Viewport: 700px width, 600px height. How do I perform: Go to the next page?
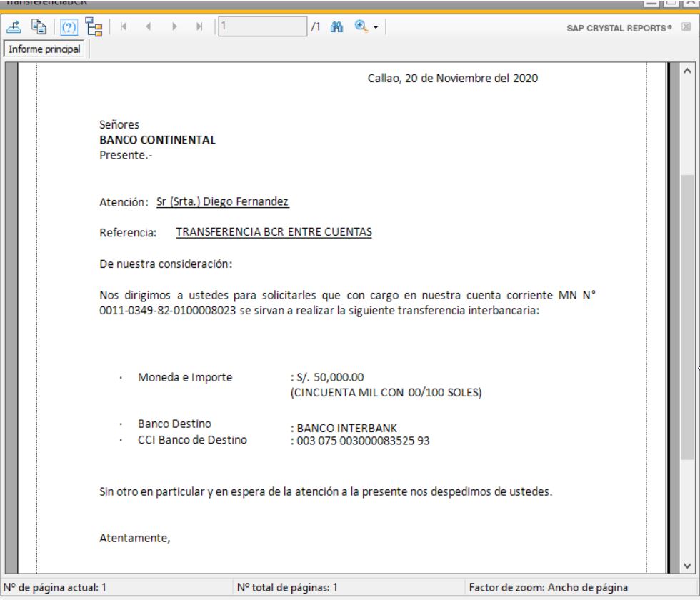click(x=174, y=27)
